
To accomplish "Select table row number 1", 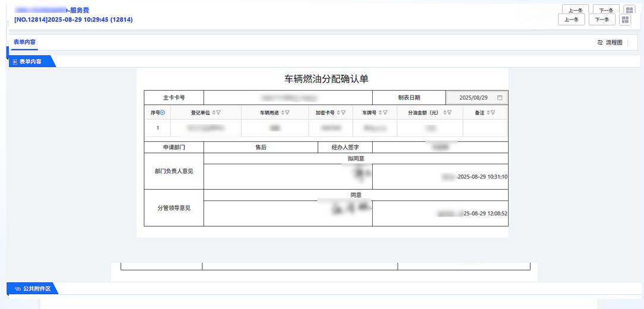I will tap(157, 128).
